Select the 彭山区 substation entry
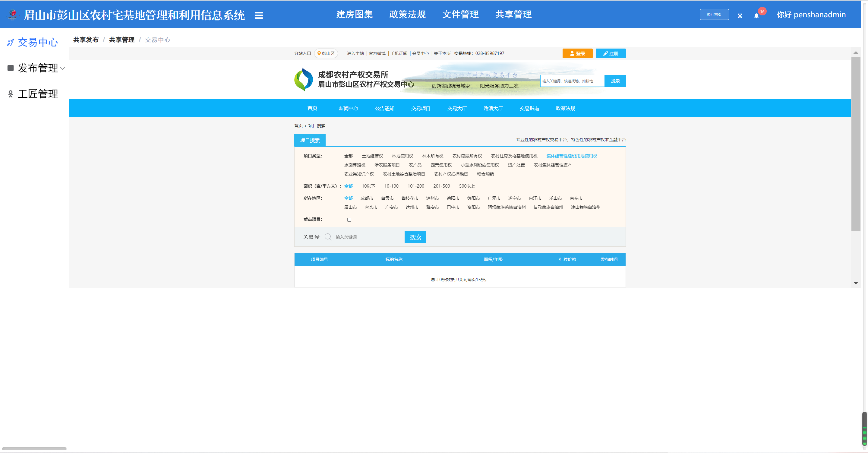The width and height of the screenshot is (868, 453). click(326, 54)
